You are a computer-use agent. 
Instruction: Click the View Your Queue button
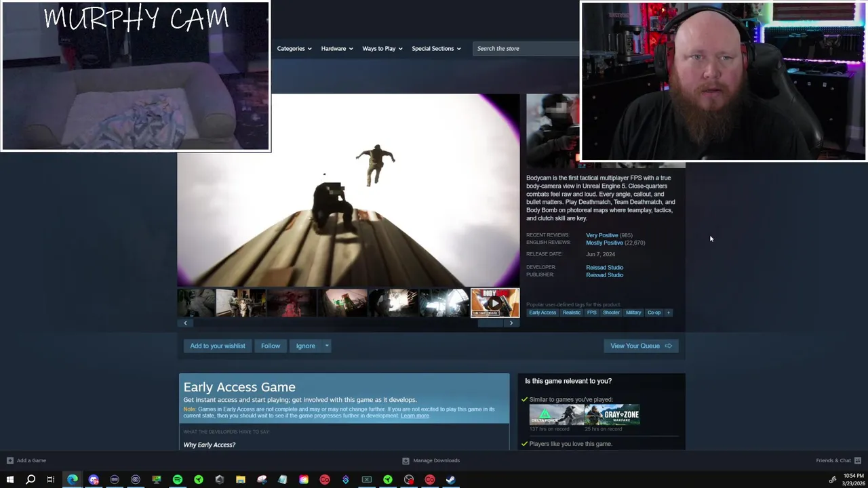[641, 346]
